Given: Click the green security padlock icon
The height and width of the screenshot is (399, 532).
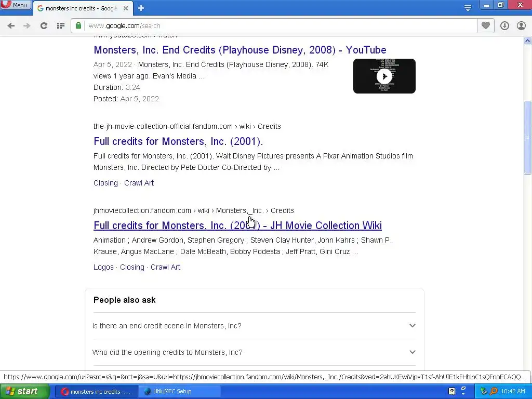Looking at the screenshot, I should (78, 26).
